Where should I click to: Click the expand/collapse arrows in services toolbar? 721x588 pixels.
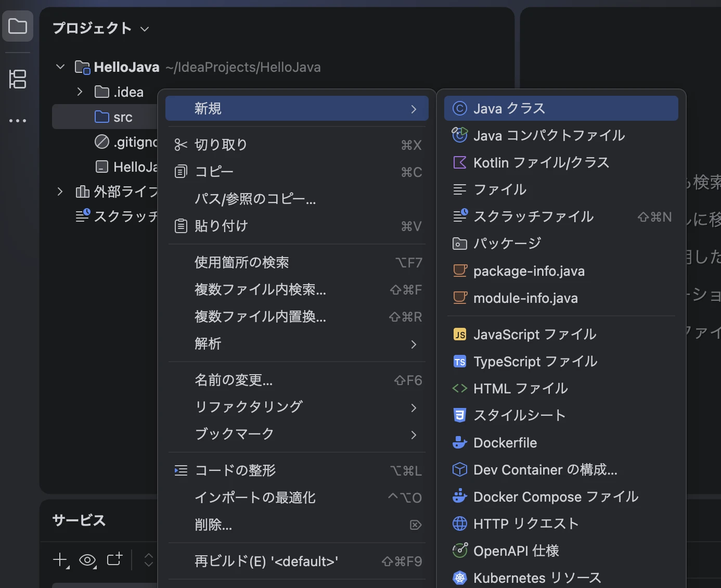[x=148, y=560]
